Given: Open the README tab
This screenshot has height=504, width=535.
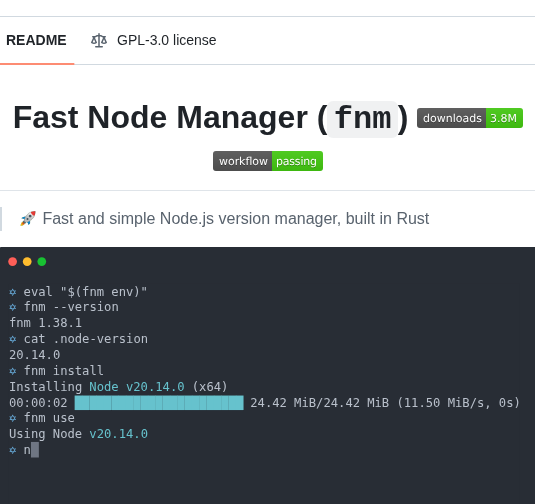Looking at the screenshot, I should point(36,40).
